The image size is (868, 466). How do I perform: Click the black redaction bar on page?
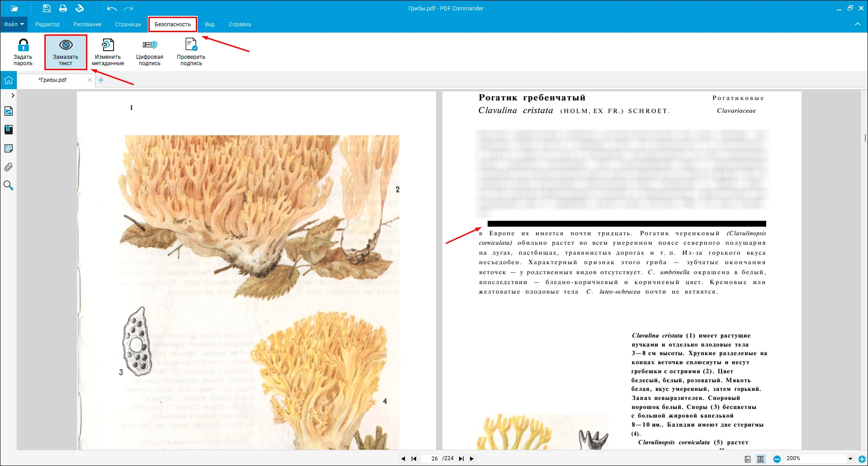pos(627,223)
